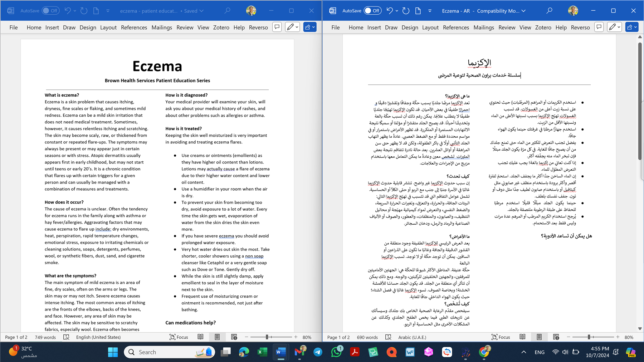Switch to Print Layout view in English window
The image size is (644, 362).
point(217,337)
